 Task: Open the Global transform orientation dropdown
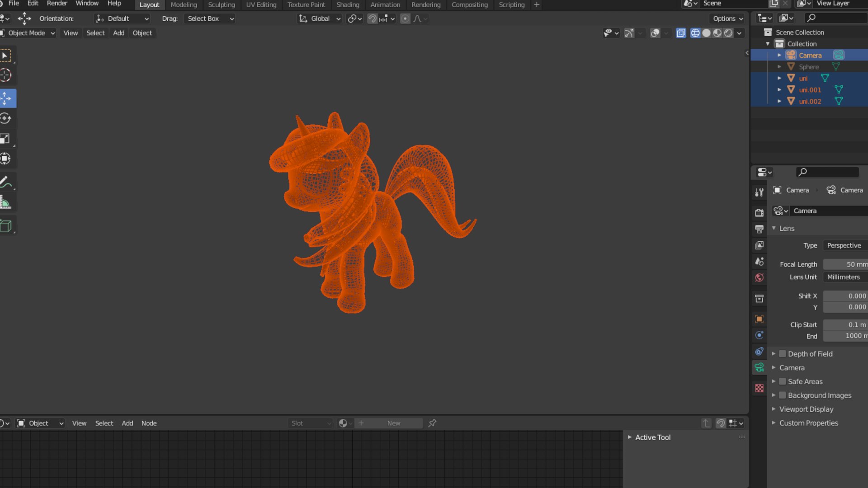pos(319,19)
